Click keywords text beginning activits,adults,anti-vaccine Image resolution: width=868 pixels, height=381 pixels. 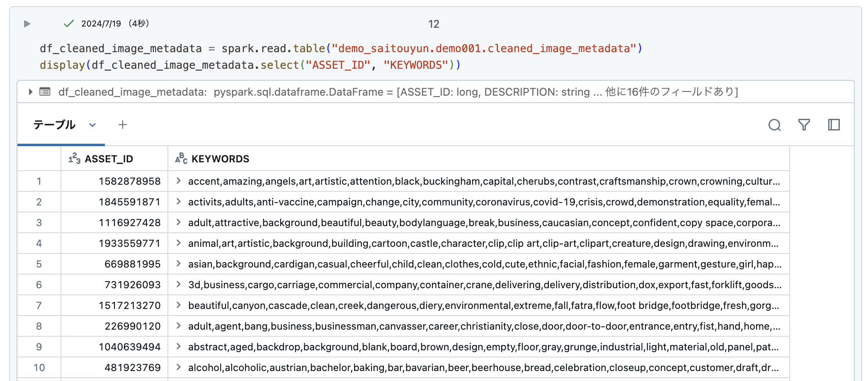click(484, 202)
